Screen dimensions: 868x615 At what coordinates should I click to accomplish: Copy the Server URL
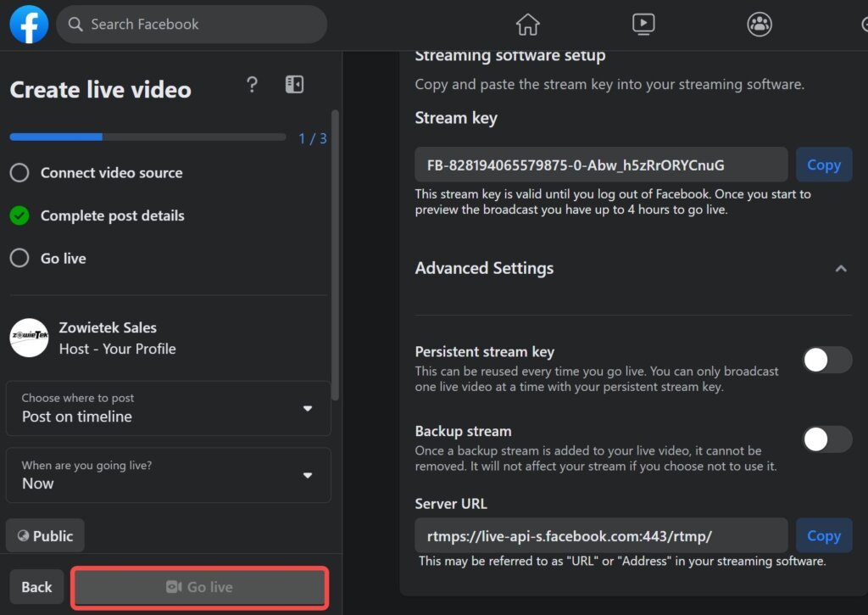[822, 535]
